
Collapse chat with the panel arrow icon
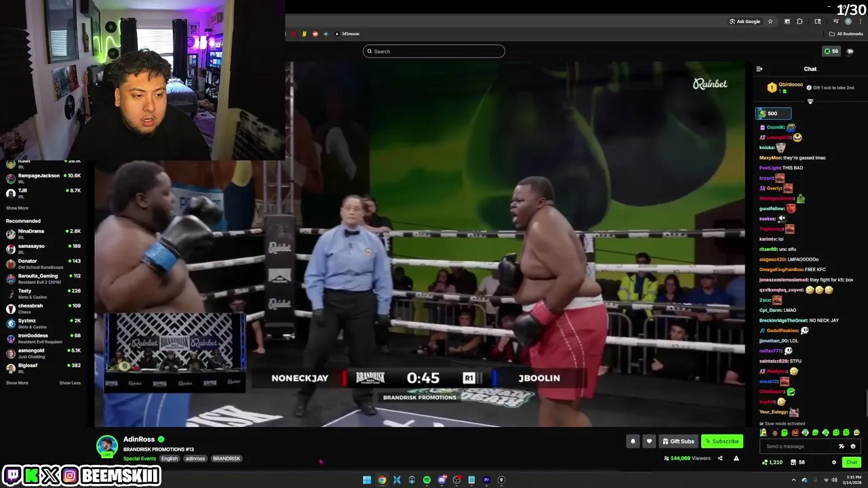759,68
